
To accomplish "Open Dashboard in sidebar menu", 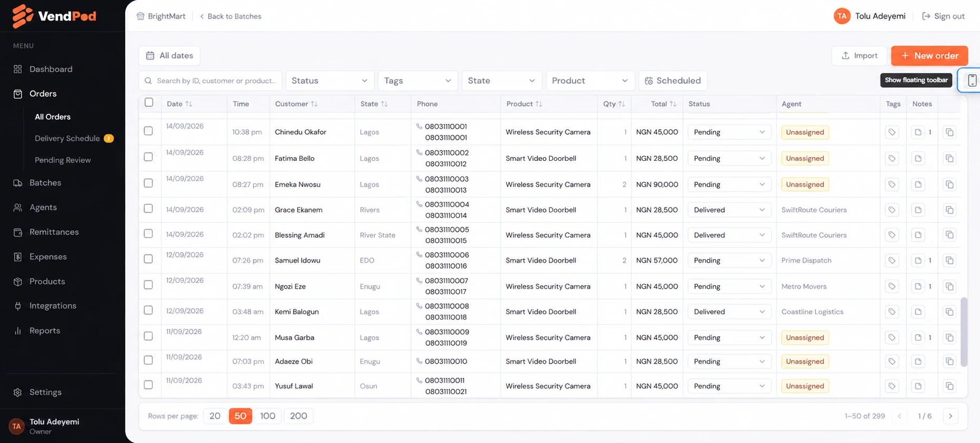I will [x=51, y=69].
